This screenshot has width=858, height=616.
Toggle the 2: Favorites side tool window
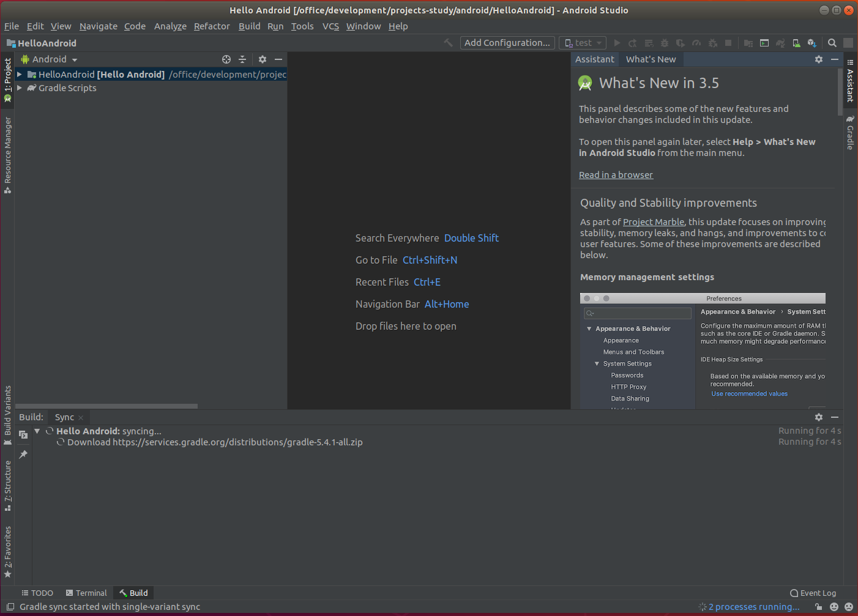[x=7, y=552]
